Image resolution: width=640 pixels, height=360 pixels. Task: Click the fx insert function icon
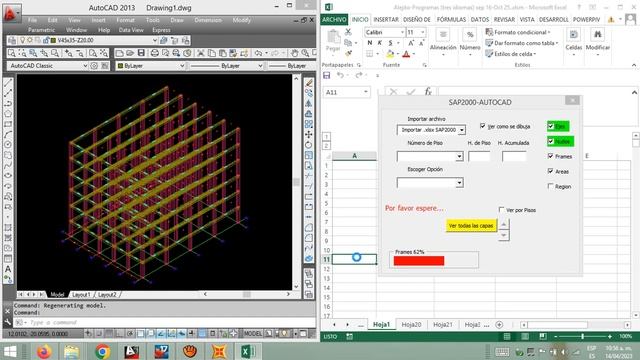pos(428,92)
